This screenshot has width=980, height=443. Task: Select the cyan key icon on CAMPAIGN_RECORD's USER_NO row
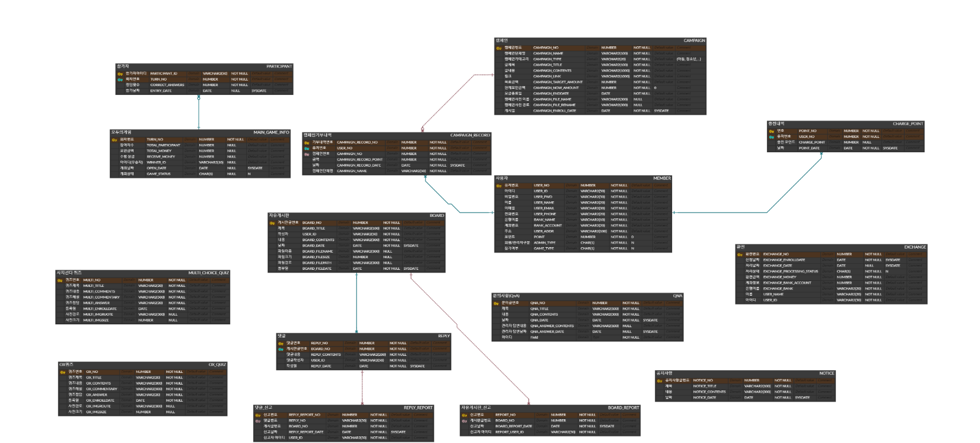[x=307, y=148]
